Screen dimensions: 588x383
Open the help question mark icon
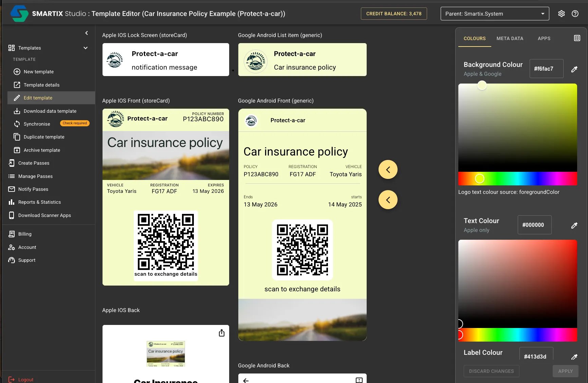pyautogui.click(x=575, y=14)
